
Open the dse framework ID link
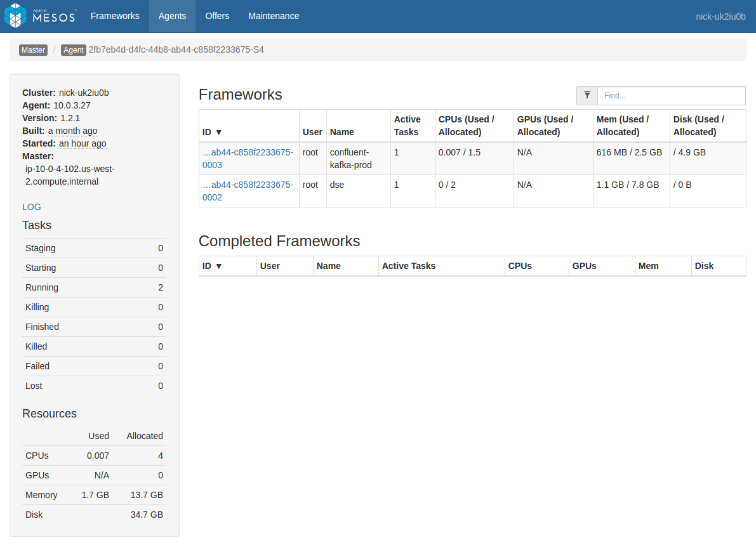coord(248,191)
